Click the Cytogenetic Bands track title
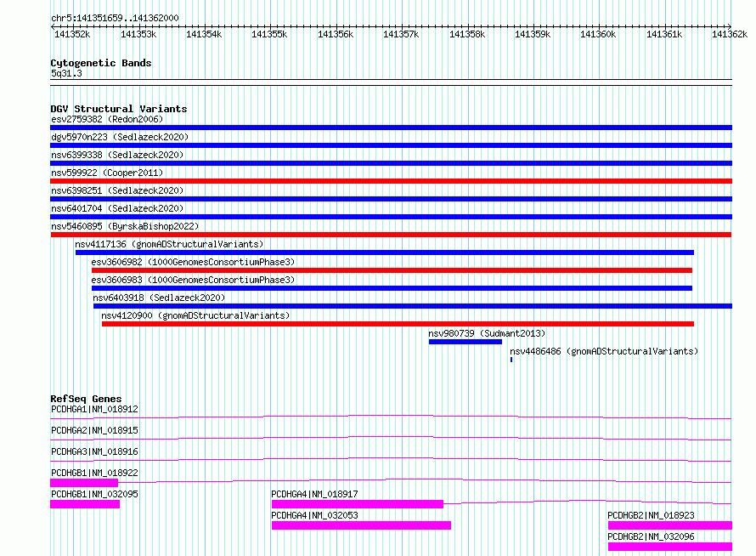Viewport: 756px width, 556px height. pyautogui.click(x=101, y=63)
